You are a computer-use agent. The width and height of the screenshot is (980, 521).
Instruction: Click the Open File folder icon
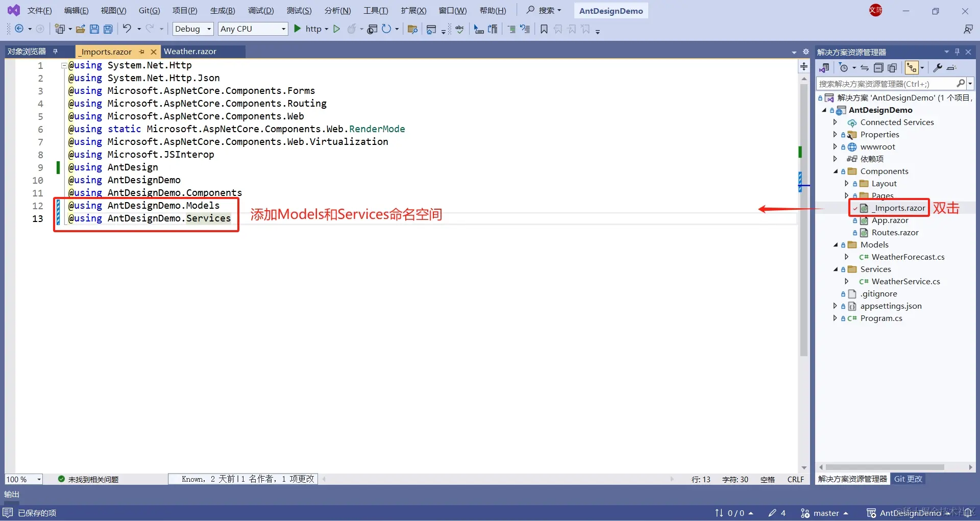coord(80,29)
